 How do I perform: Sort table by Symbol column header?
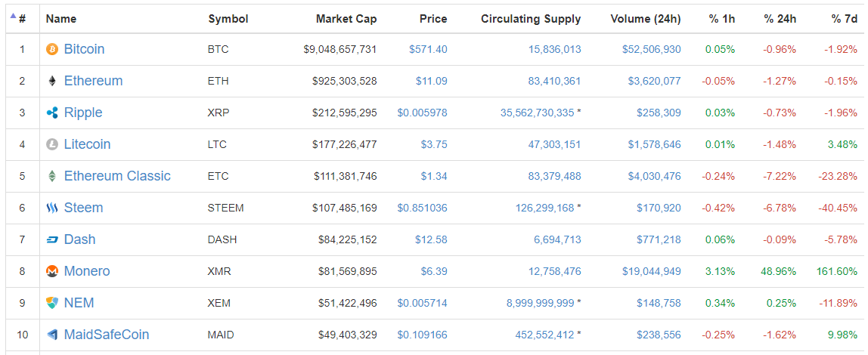pyautogui.click(x=228, y=19)
